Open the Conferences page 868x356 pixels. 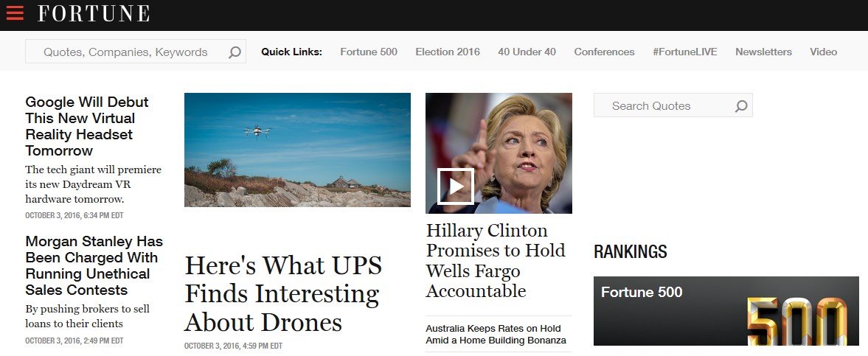coord(605,52)
